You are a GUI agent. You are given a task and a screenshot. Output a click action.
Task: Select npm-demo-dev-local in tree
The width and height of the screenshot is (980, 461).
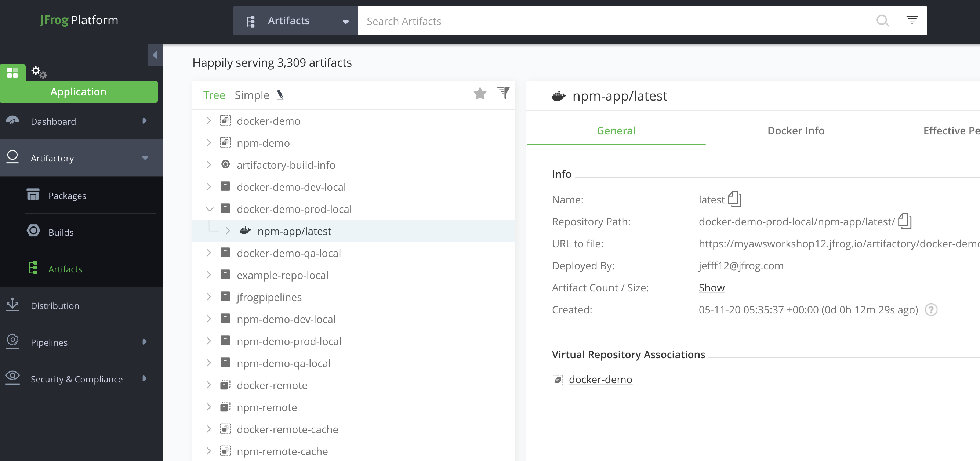(x=286, y=319)
